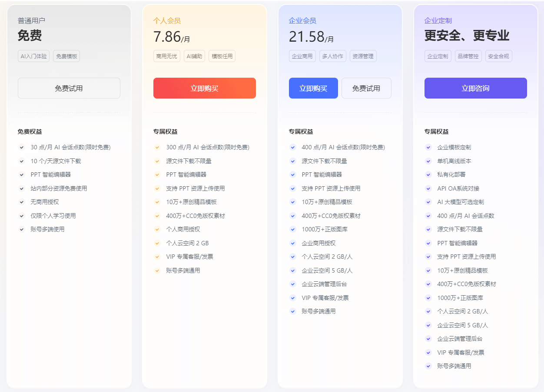Click 企业定制 企业云空间 5 GB/人 text

coord(463,325)
